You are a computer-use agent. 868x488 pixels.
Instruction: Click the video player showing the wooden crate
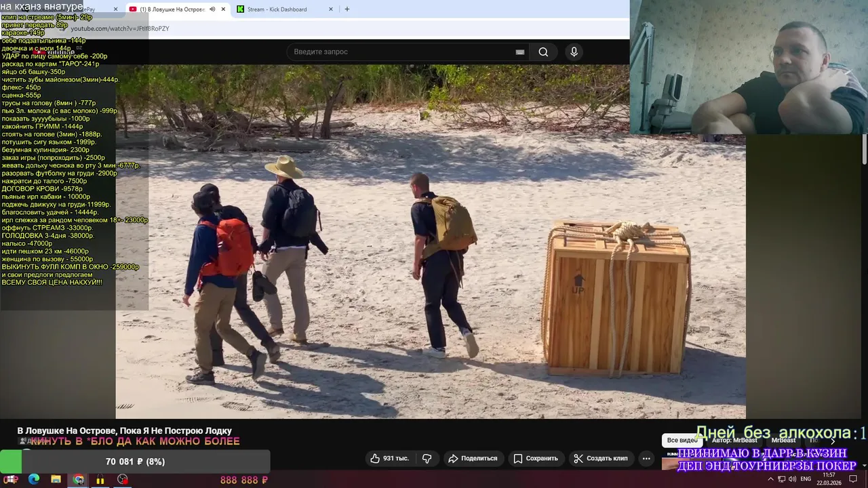[x=431, y=242]
